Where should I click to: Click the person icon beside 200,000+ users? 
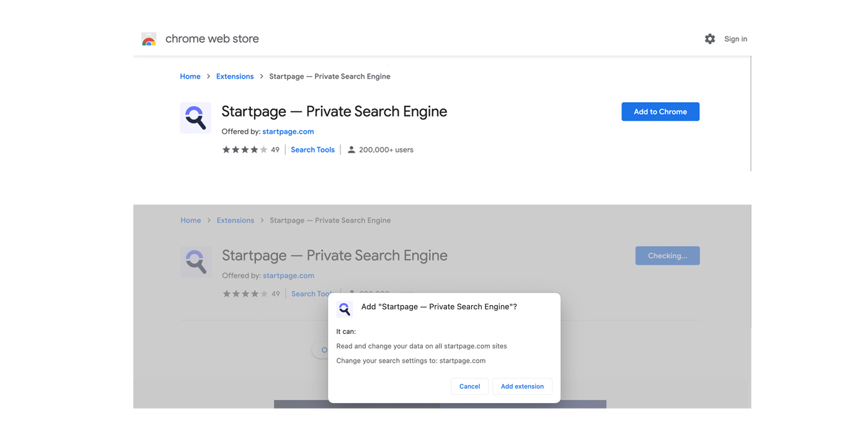(351, 149)
